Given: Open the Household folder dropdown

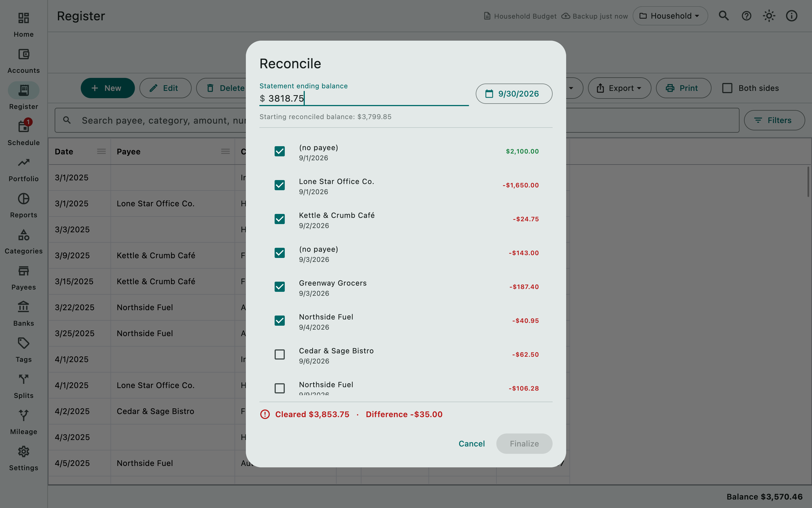Looking at the screenshot, I should [670, 16].
